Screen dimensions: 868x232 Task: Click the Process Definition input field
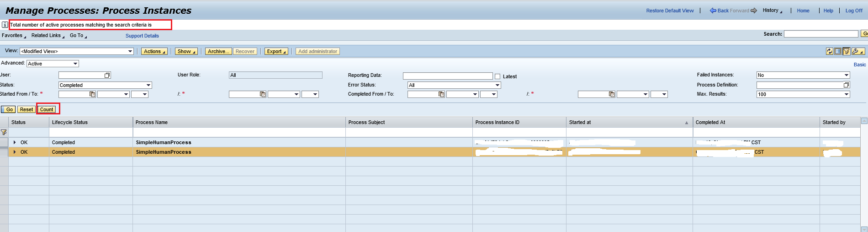[x=800, y=85]
